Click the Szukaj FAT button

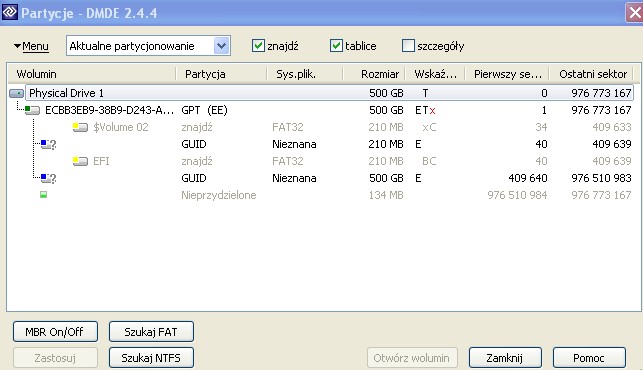(x=151, y=331)
